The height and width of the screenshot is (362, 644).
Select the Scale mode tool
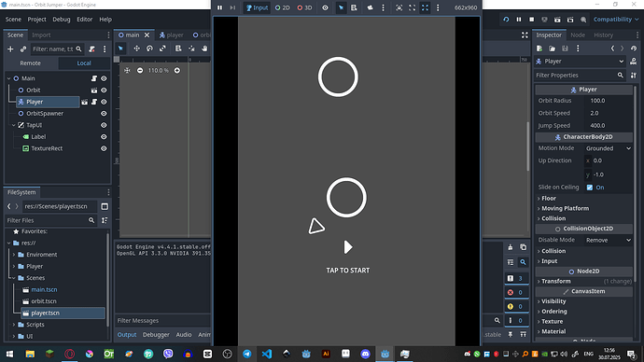(162, 49)
